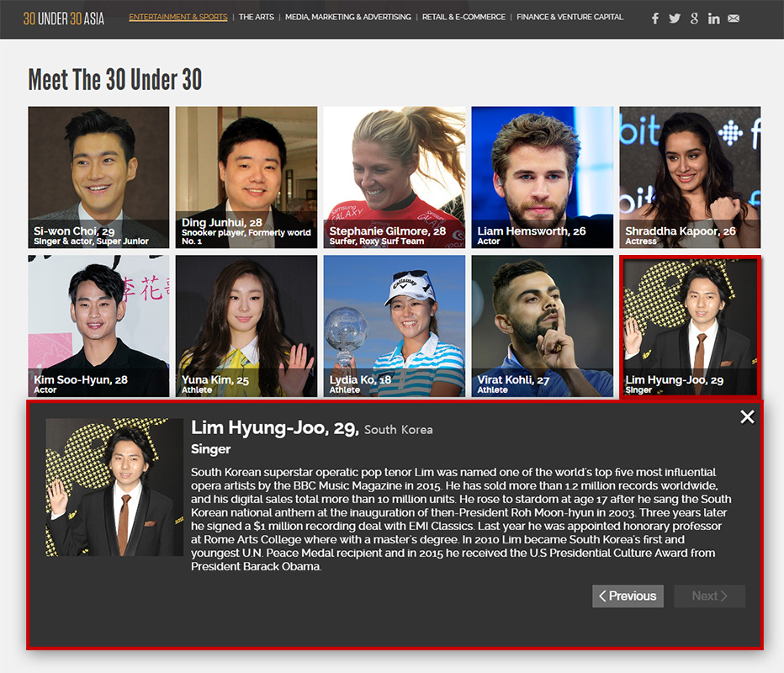Close the Lim Hyung-Joo detail panel
This screenshot has width=784, height=673.
coord(747,416)
